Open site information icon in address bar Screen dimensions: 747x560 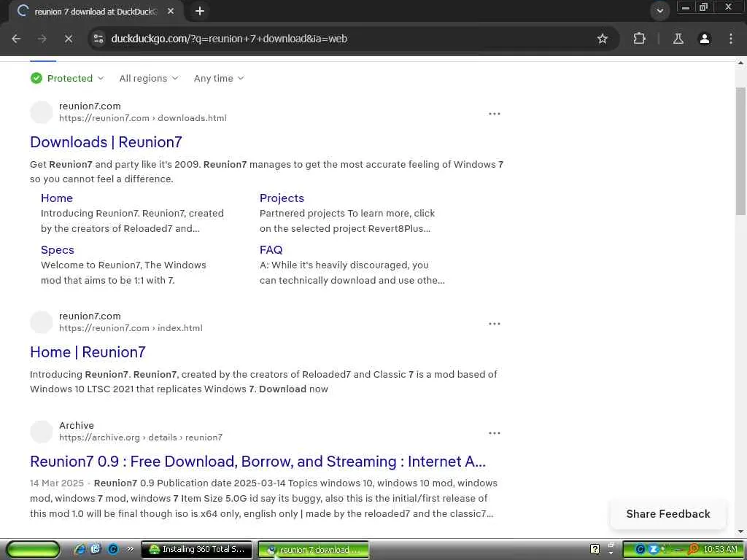98,39
